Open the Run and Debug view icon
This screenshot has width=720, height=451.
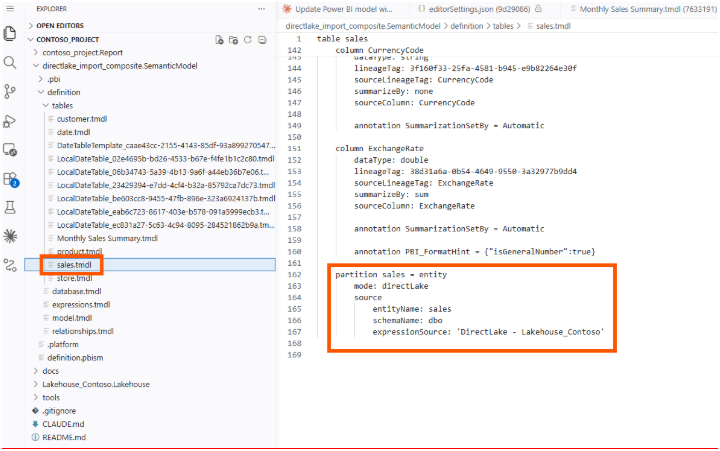click(10, 121)
